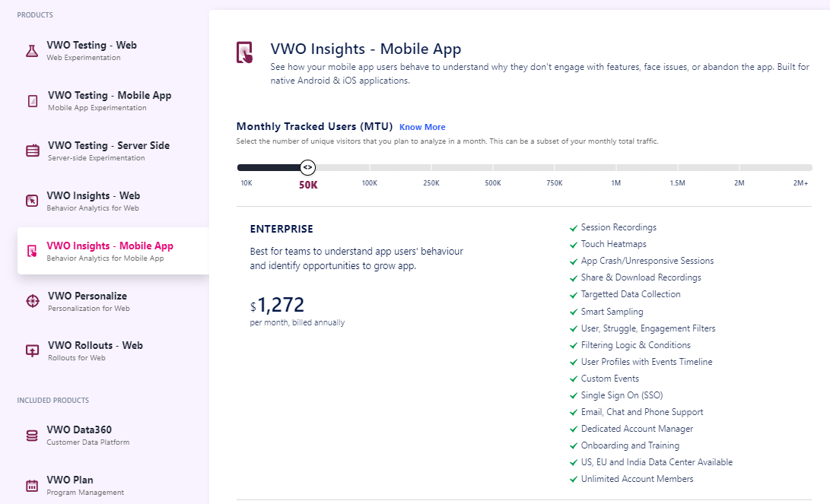Screen dimensions: 830x504
Task: Select the VWO Personalize product tab
Action: (x=87, y=296)
